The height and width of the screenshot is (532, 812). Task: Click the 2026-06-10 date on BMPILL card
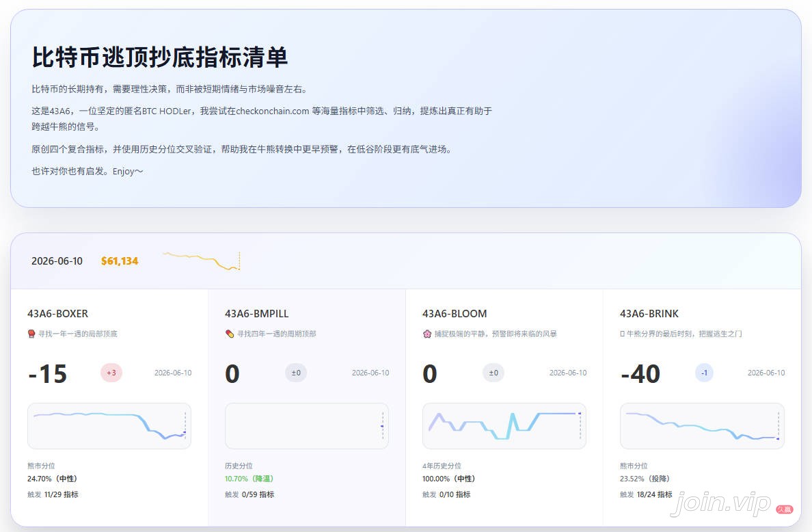point(370,373)
